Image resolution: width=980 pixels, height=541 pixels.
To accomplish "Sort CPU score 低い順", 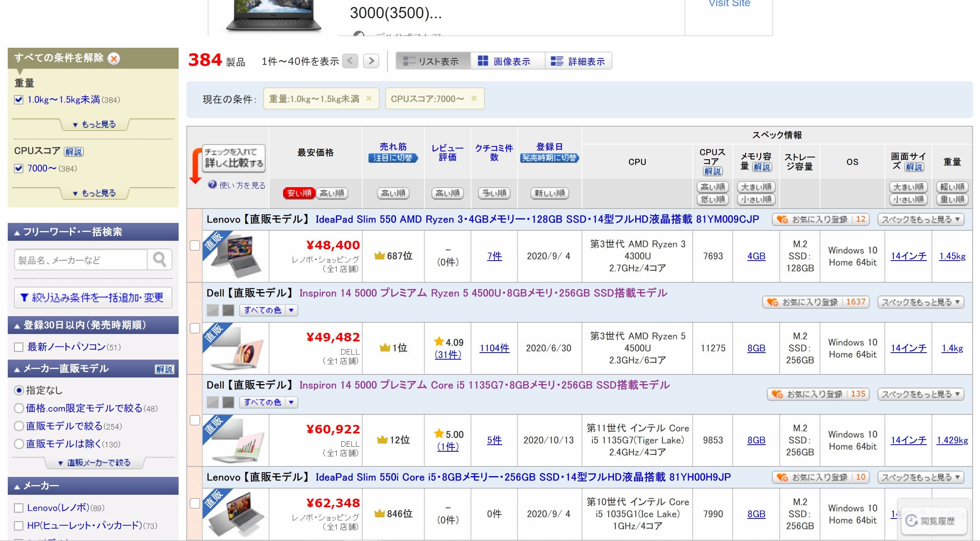I will point(712,200).
